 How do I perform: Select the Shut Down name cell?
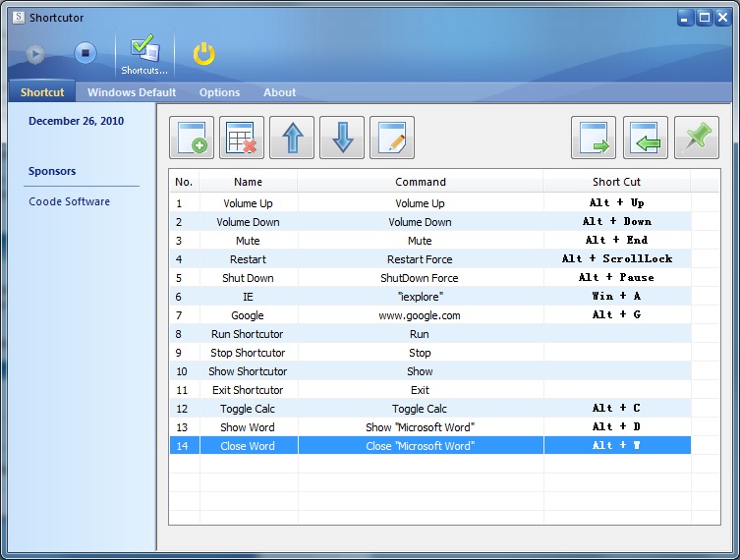click(249, 278)
